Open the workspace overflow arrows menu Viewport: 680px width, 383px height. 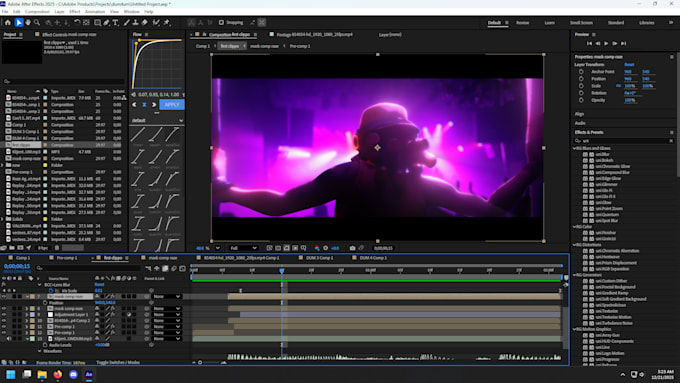[671, 23]
